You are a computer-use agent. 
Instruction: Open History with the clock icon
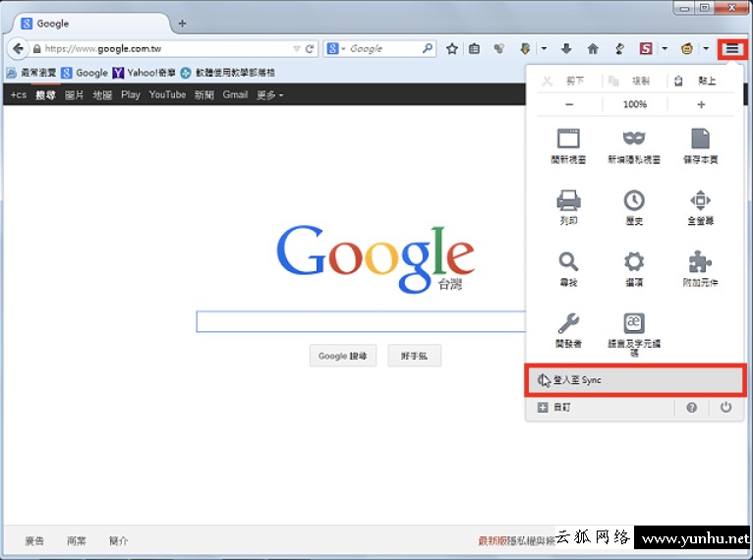click(634, 207)
